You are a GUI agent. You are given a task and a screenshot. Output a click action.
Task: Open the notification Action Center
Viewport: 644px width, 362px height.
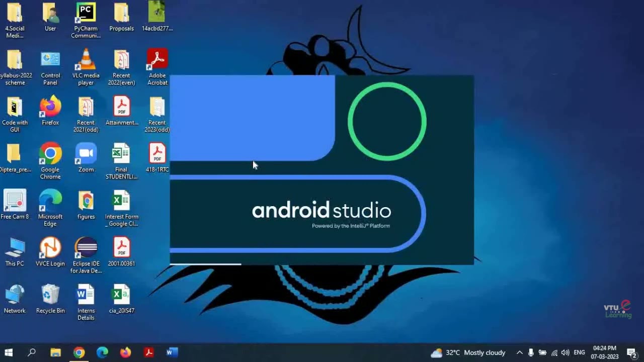pyautogui.click(x=632, y=352)
